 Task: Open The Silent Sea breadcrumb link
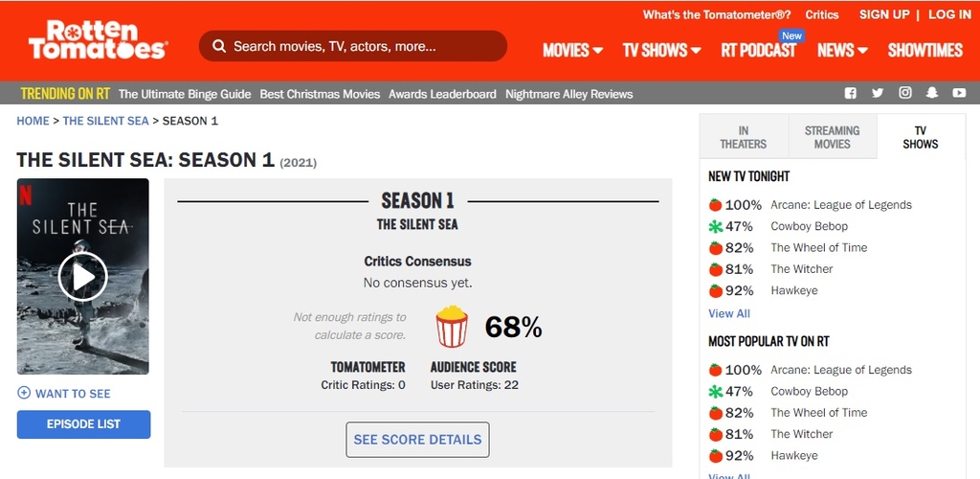(x=106, y=121)
